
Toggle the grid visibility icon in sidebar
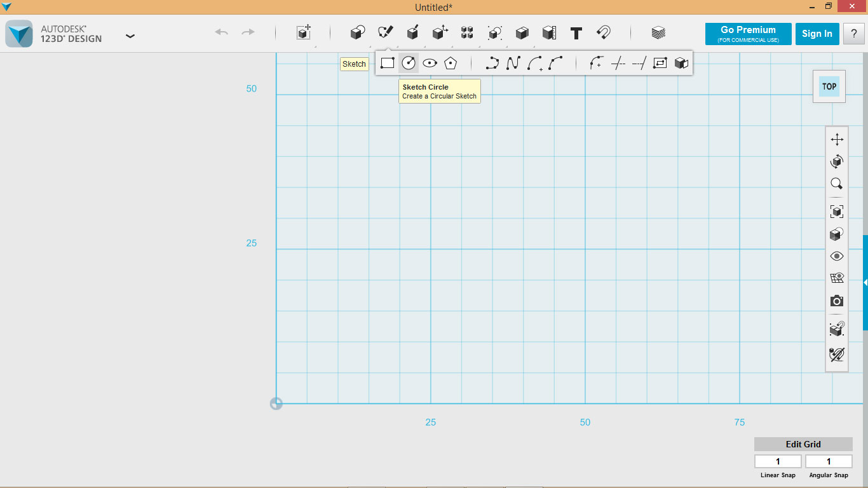point(836,277)
